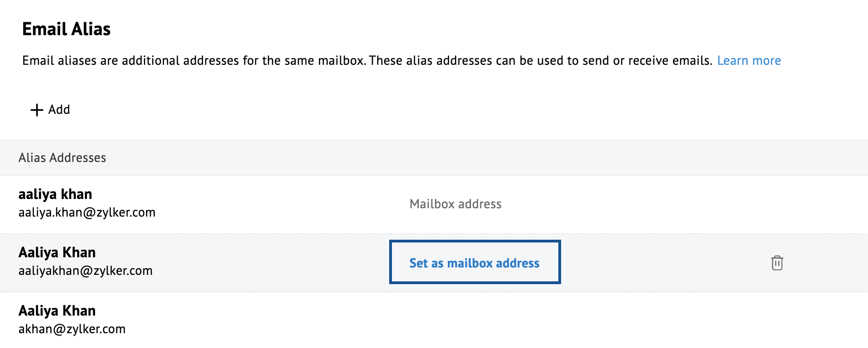Open the Learn more link
The height and width of the screenshot is (348, 868).
pyautogui.click(x=749, y=61)
